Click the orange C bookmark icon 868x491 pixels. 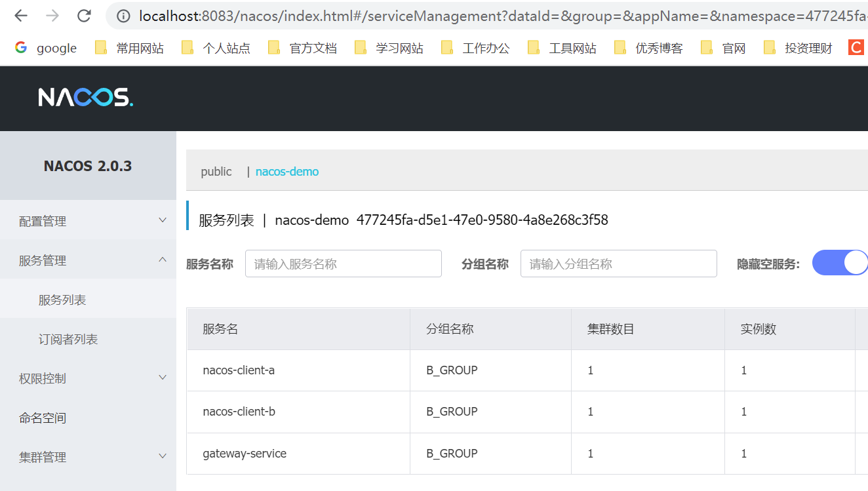(x=856, y=47)
